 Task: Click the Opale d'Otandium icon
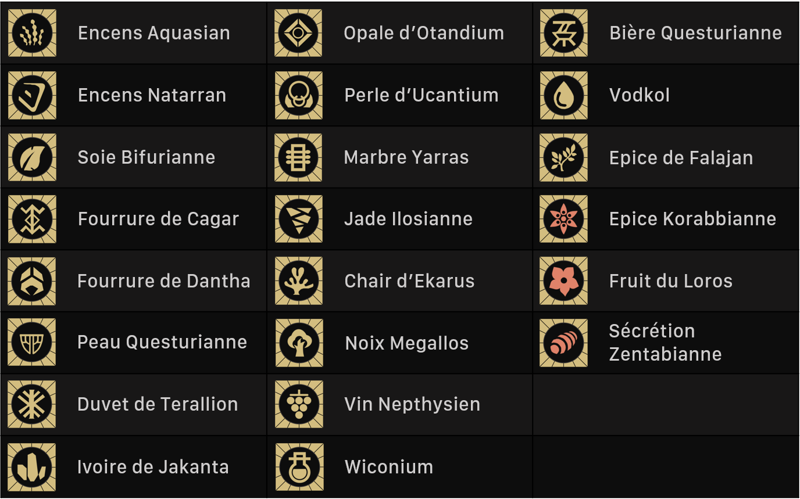click(x=298, y=33)
